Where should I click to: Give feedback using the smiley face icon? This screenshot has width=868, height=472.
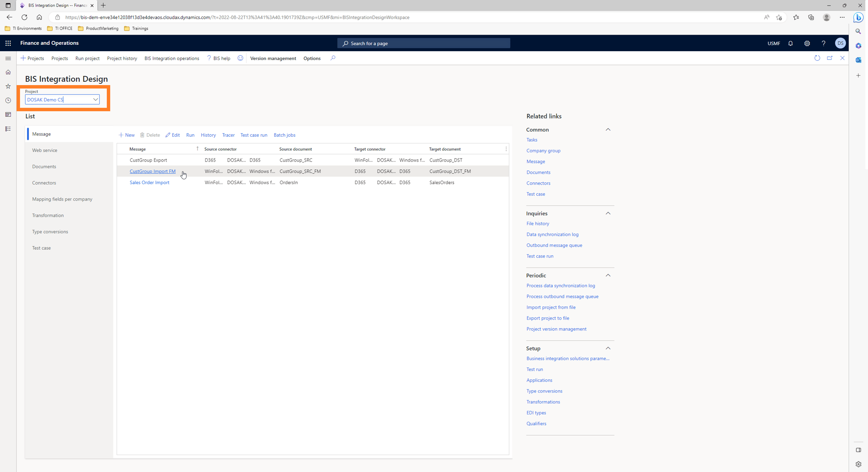click(x=240, y=58)
